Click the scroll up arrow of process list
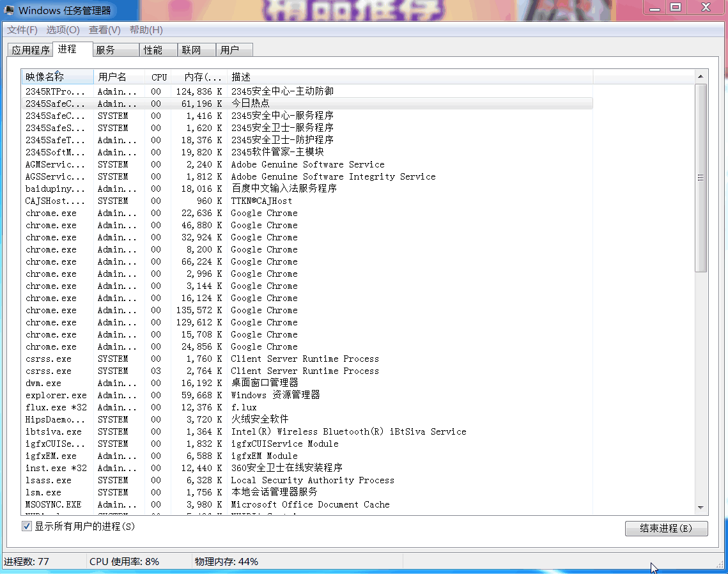The width and height of the screenshot is (728, 574). [x=701, y=77]
